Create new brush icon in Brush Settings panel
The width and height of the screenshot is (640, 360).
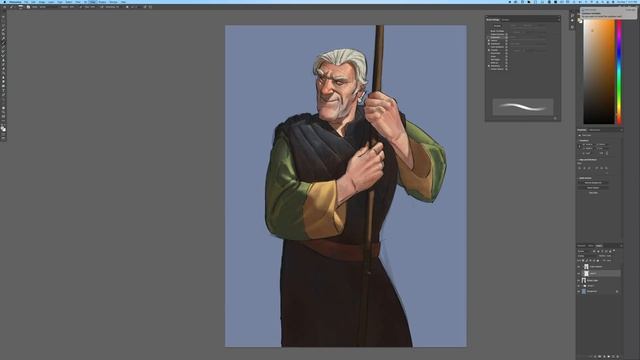coord(555,118)
